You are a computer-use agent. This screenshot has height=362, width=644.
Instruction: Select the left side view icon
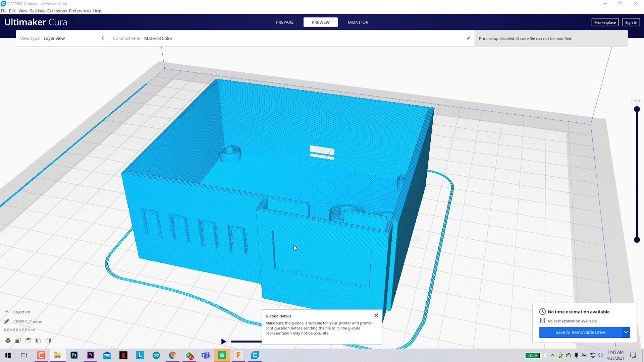pos(38,341)
